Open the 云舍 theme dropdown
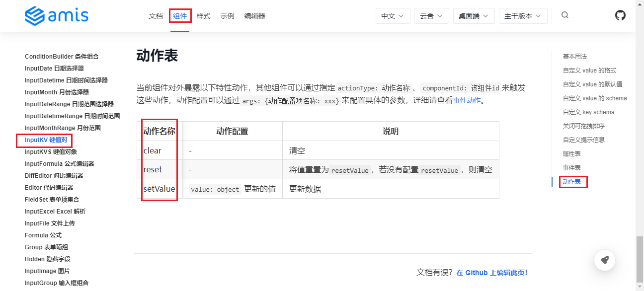Image resolution: width=644 pixels, height=291 pixels. [x=431, y=16]
